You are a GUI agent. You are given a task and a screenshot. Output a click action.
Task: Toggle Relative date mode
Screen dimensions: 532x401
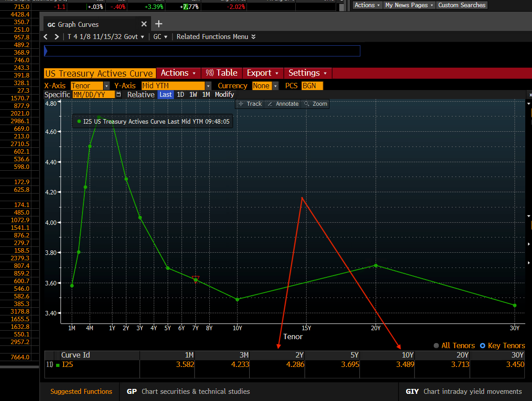[141, 95]
